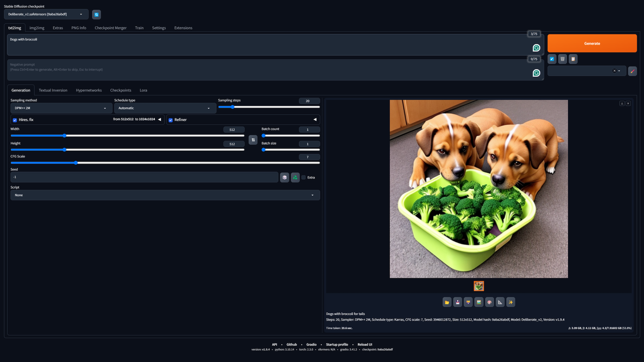The height and width of the screenshot is (362, 644).
Task: Click the green recycle reuse seed icon
Action: (x=295, y=177)
